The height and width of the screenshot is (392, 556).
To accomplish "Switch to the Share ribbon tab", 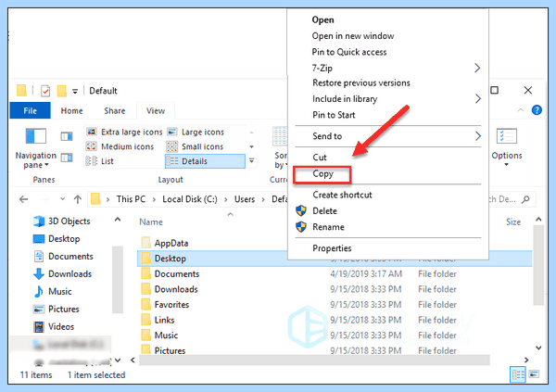I will coord(115,110).
